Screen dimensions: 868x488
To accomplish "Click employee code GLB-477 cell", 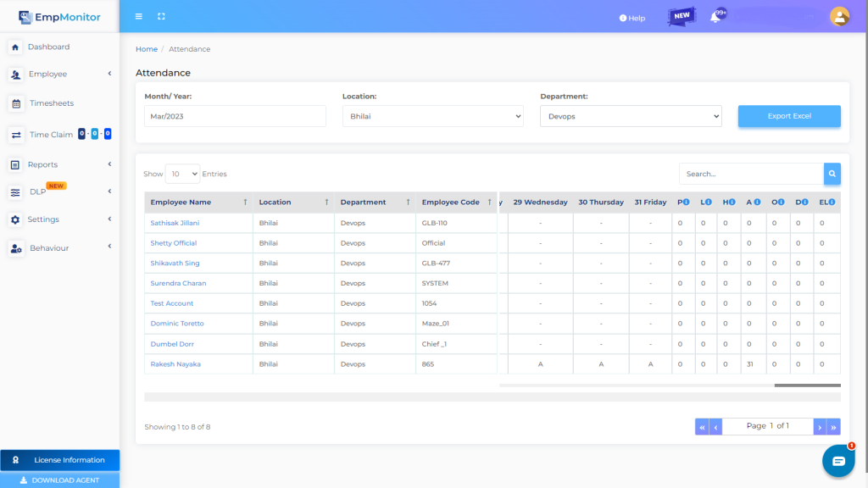I will coord(456,263).
